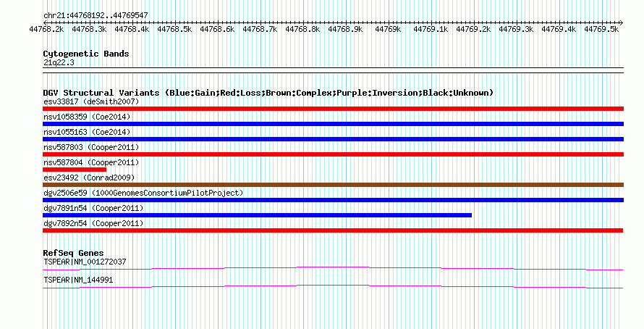Open the esv33817 (deSmith2007) label
Viewport: 644px width, 329px height.
[91, 101]
